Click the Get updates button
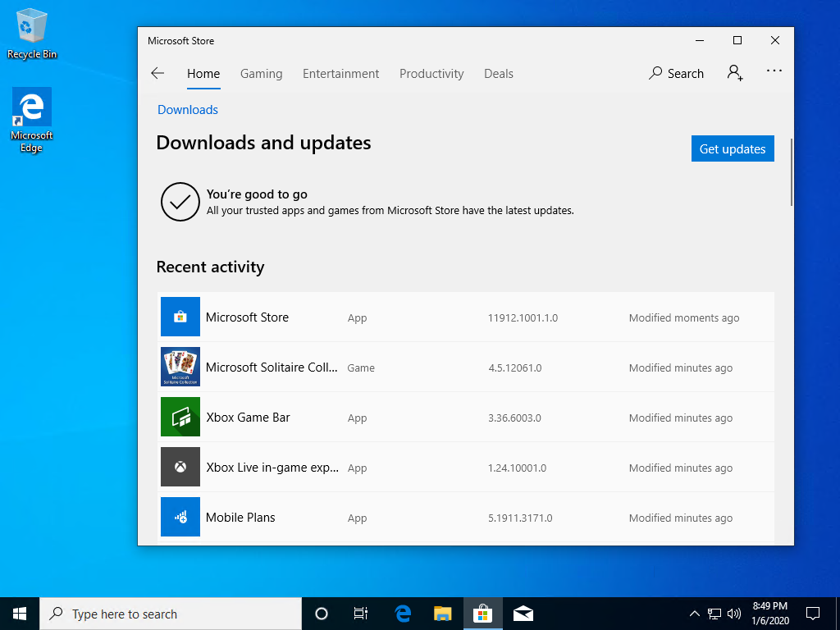Image resolution: width=840 pixels, height=630 pixels. coord(733,149)
